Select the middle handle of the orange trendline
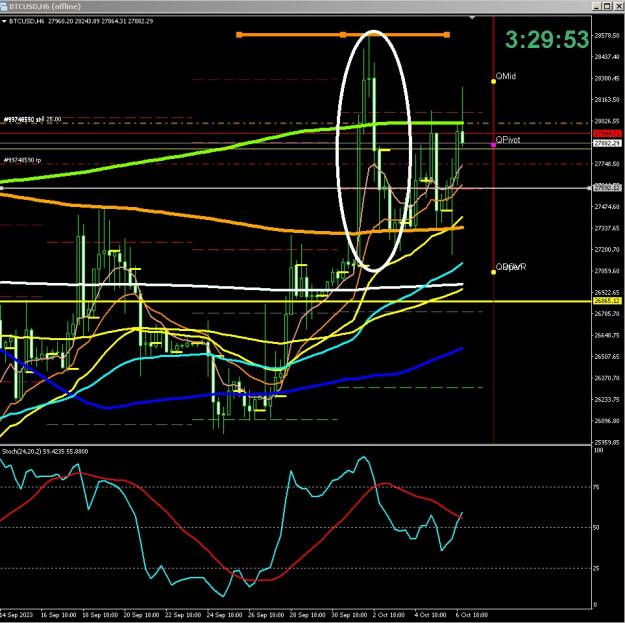Image resolution: width=625 pixels, height=623 pixels. tap(343, 35)
